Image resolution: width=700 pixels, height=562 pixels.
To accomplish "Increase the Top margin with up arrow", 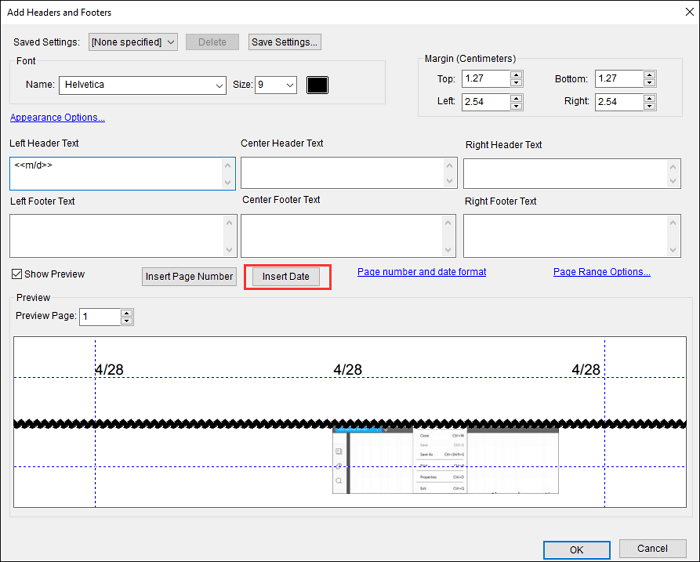I will click(516, 75).
